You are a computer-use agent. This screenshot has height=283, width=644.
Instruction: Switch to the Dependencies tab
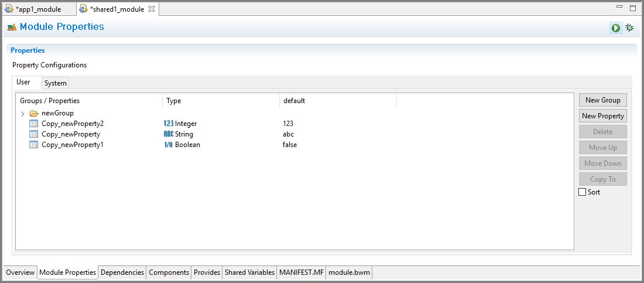point(122,272)
